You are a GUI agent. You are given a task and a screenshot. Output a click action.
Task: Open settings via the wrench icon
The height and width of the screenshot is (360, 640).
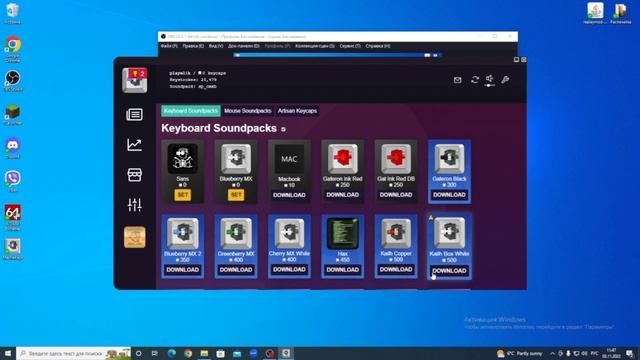point(505,80)
